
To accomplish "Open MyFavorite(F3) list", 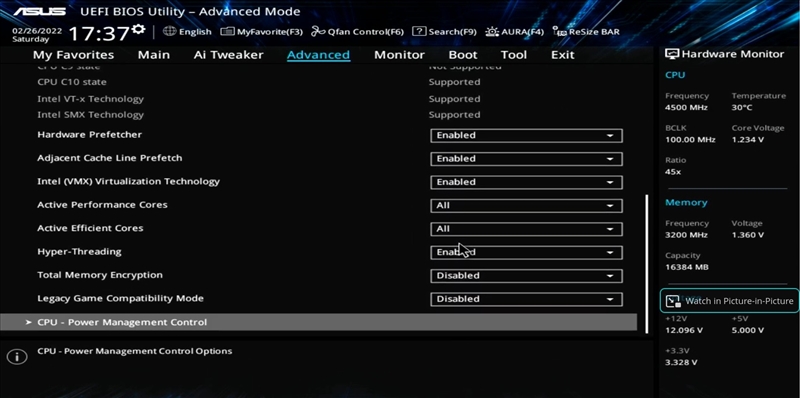I will coord(261,32).
